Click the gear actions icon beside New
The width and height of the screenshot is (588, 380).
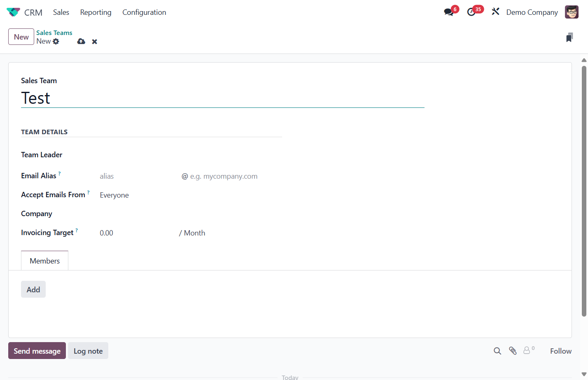pyautogui.click(x=56, y=42)
